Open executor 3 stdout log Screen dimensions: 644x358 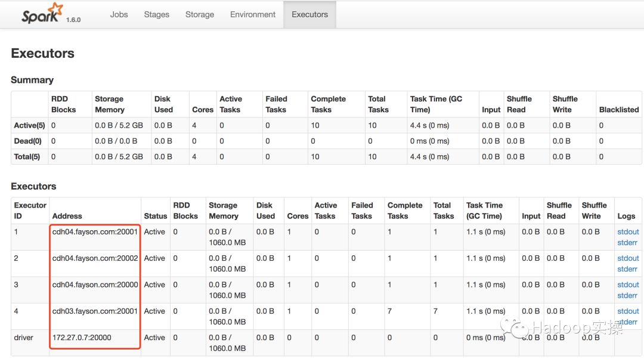tap(628, 285)
